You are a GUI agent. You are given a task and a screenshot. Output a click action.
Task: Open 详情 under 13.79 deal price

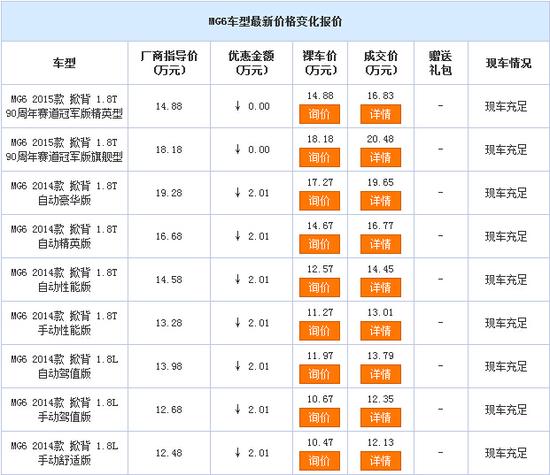click(x=380, y=374)
